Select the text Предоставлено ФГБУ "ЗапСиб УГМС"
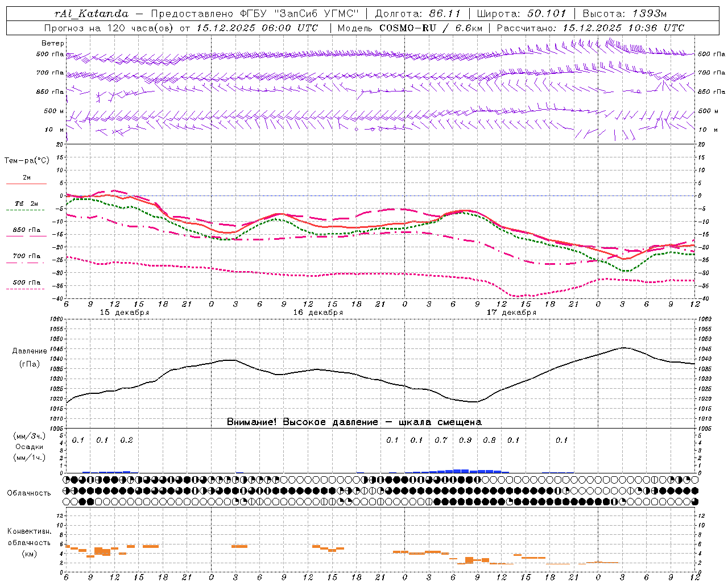Image resolution: width=728 pixels, height=582 pixels. pyautogui.click(x=255, y=14)
